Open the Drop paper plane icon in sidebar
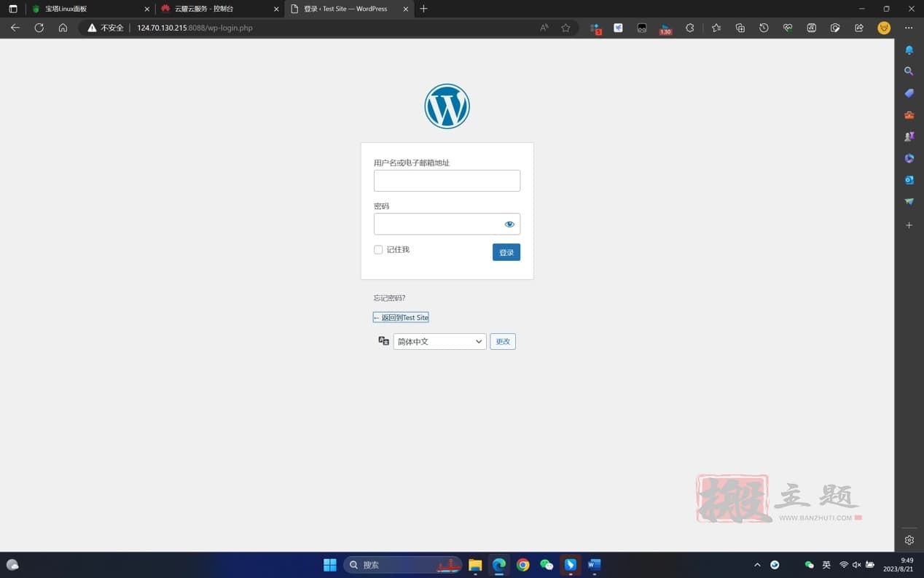924x578 pixels. (909, 201)
